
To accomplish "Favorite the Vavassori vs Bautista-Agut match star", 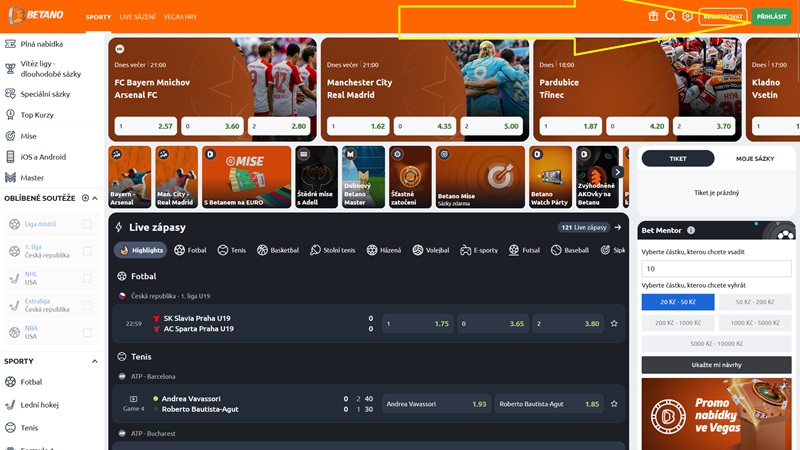I will point(614,404).
